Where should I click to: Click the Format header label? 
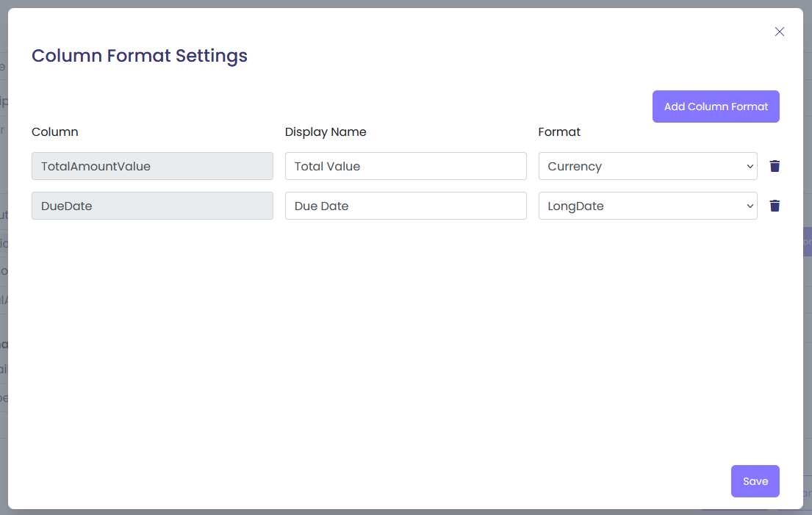point(559,132)
